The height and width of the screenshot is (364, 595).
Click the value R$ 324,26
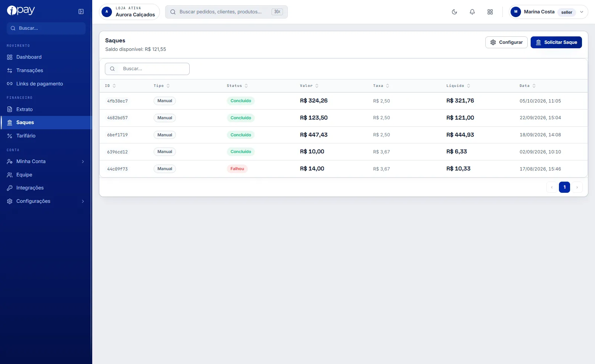point(314,101)
